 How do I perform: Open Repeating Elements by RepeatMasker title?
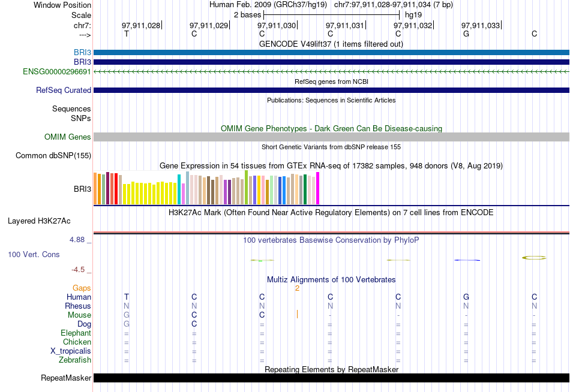(x=331, y=369)
